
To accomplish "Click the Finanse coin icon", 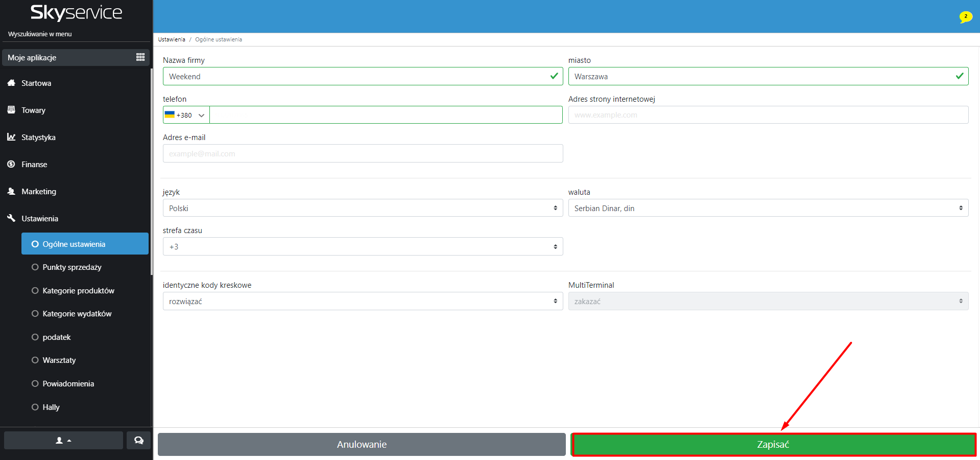I will pyautogui.click(x=11, y=164).
